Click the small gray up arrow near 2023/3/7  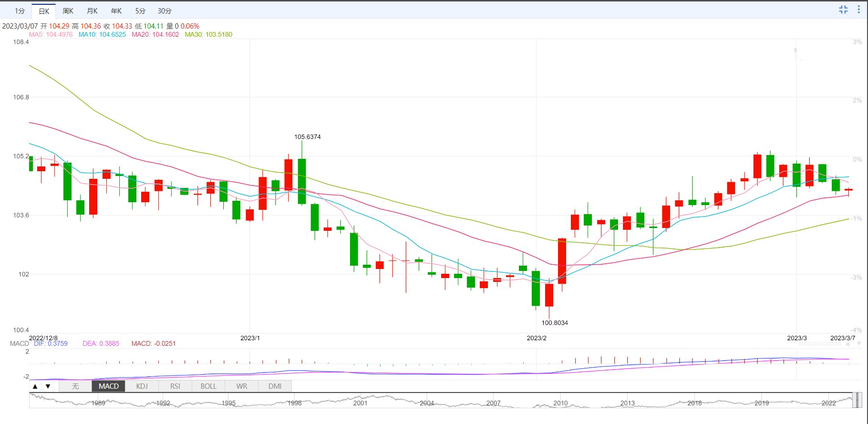[x=848, y=343]
